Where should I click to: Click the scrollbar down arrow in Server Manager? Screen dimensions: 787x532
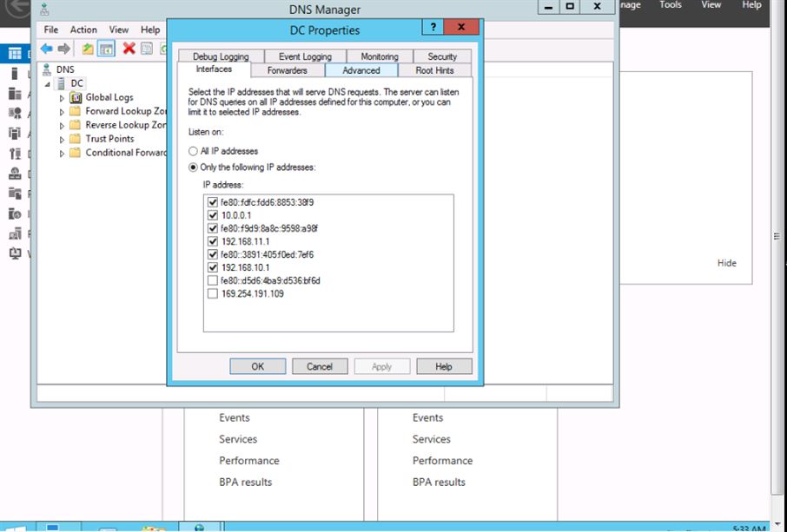pos(777,523)
